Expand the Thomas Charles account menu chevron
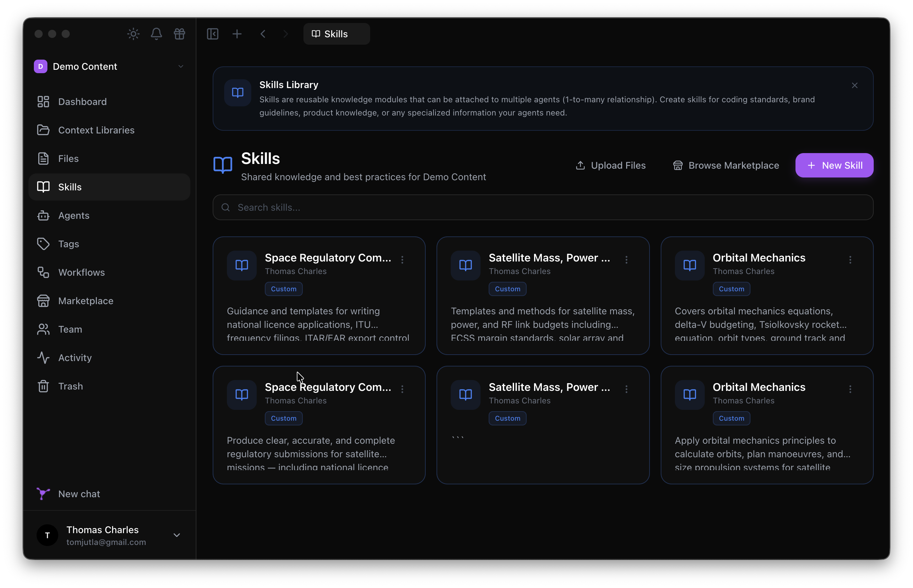 pos(177,535)
